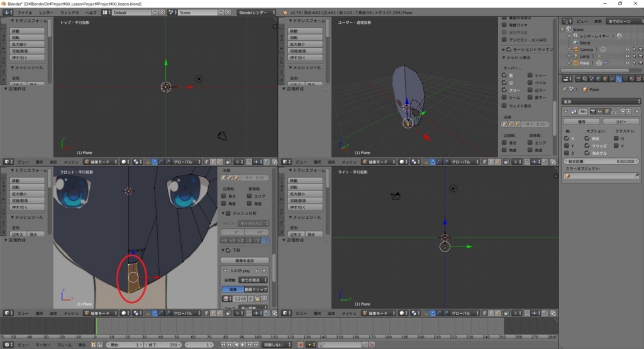The image size is (644, 349).
Task: Open the image file icon next to 1-2-05
Action: pos(257,299)
